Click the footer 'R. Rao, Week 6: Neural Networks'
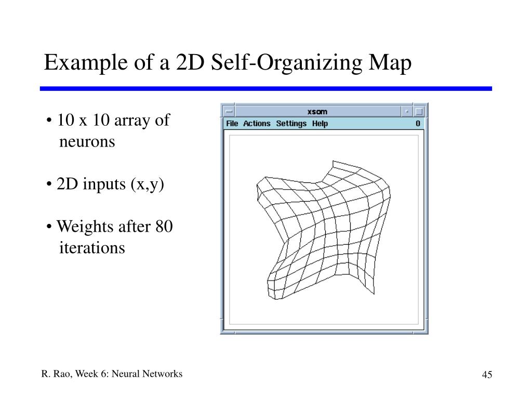Viewport: 532px width, 399px height. [112, 374]
